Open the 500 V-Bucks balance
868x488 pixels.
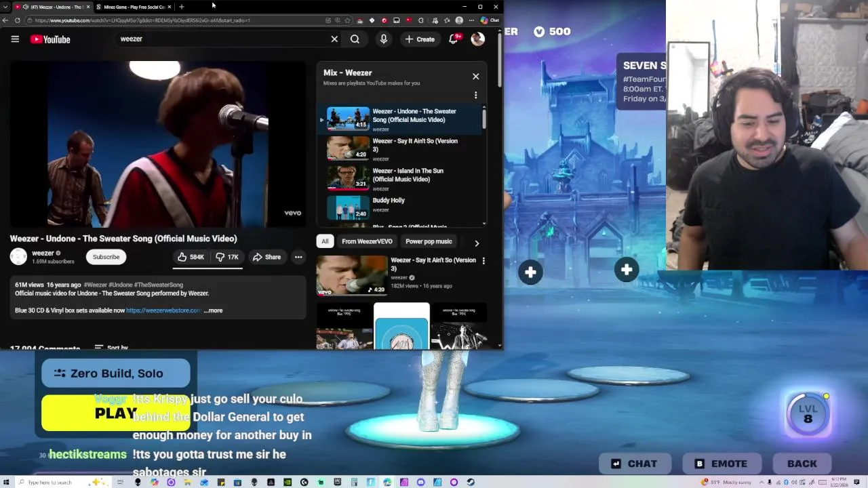(x=552, y=32)
